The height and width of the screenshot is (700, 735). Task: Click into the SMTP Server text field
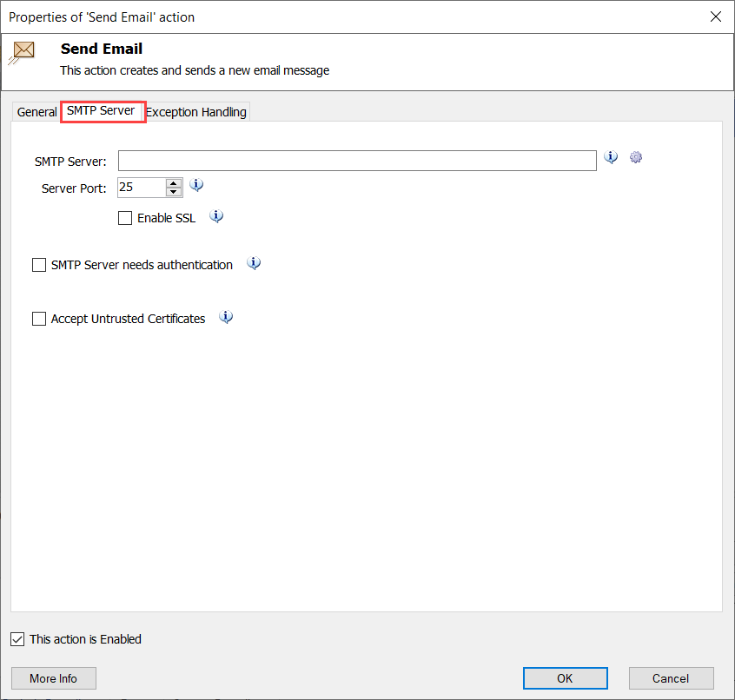tap(357, 161)
